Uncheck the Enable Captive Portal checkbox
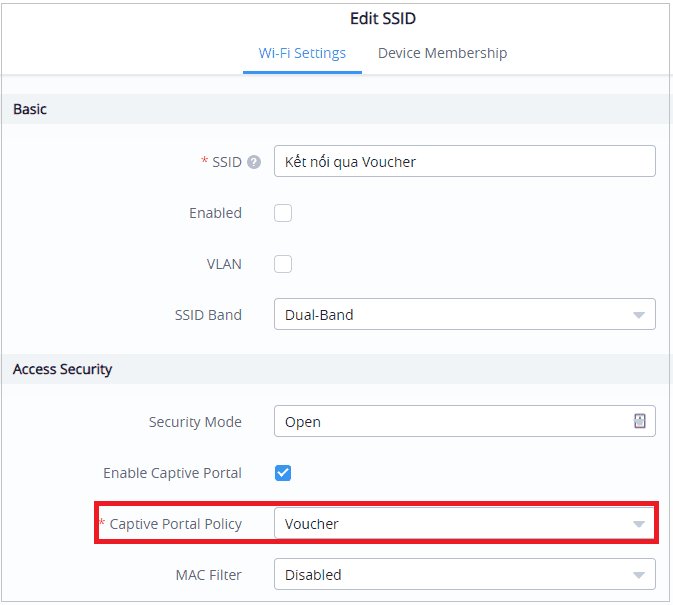Screen dimensions: 673x605 pyautogui.click(x=283, y=473)
